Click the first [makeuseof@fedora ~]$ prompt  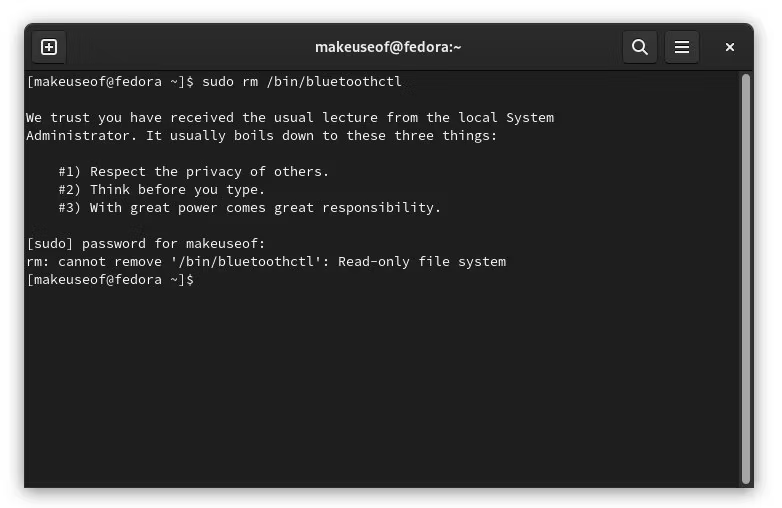pos(110,82)
